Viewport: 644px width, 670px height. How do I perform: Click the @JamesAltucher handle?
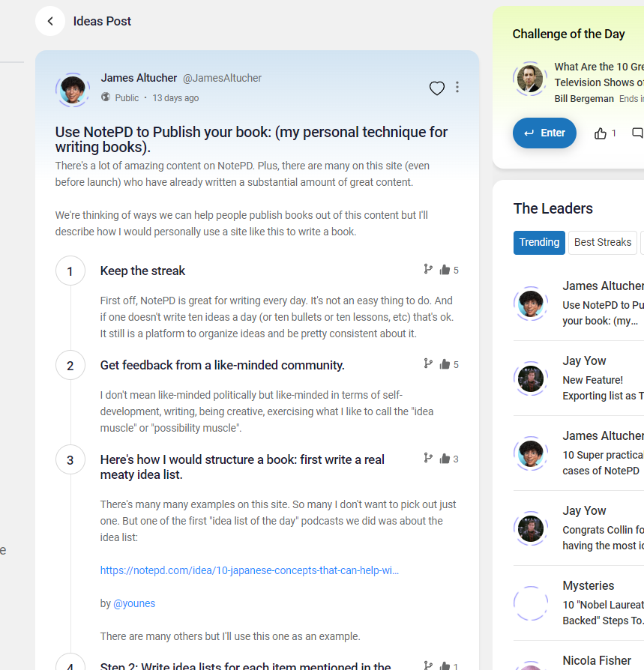pyautogui.click(x=222, y=78)
